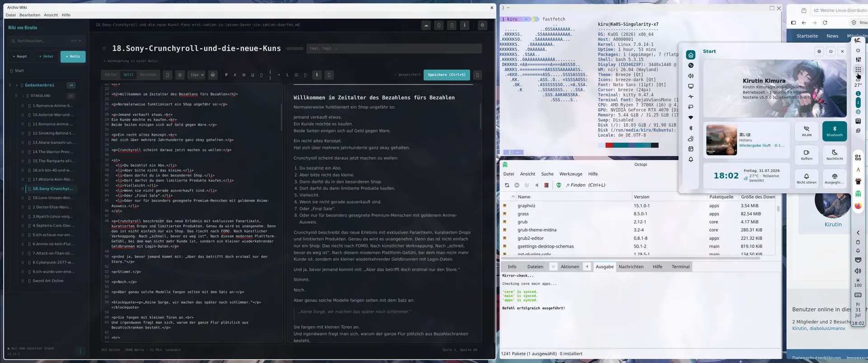
Task: Click the Octopi alien helper icon
Action: [x=559, y=185]
